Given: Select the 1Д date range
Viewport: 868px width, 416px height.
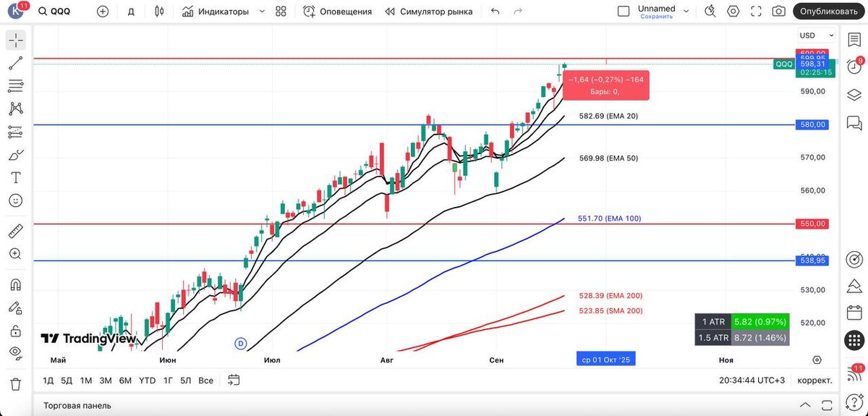Looking at the screenshot, I should click(48, 380).
